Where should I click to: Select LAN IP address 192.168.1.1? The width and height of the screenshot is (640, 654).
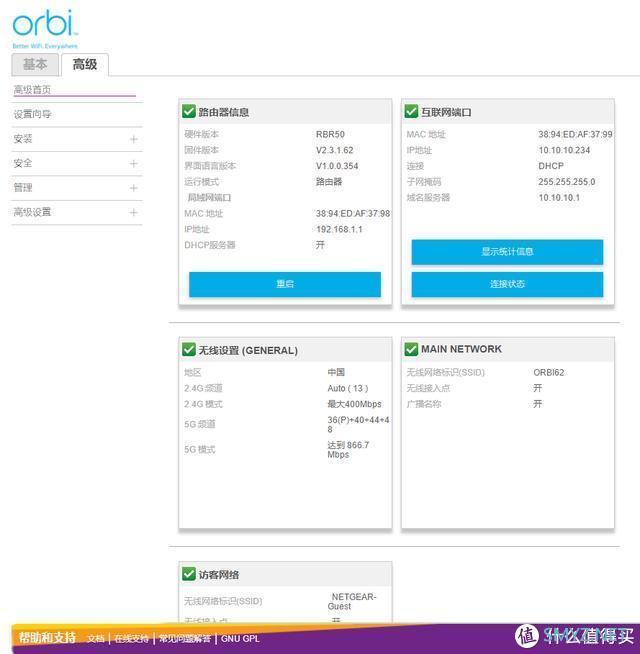point(339,229)
